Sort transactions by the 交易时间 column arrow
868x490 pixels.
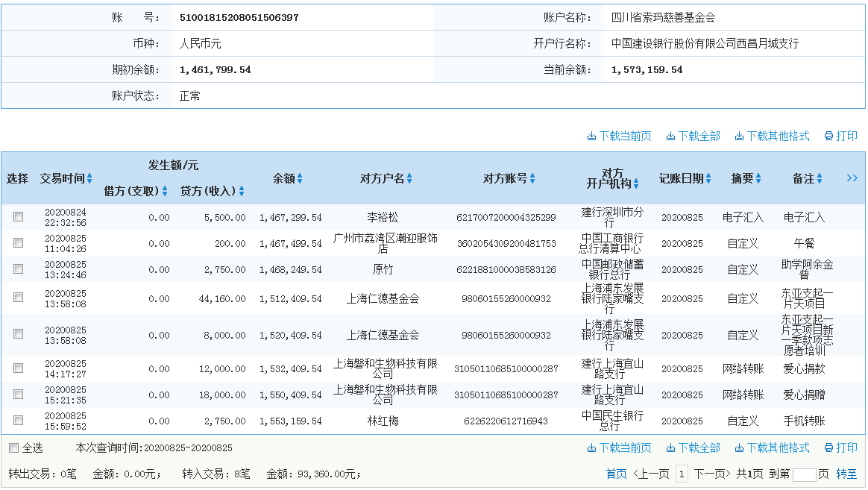pyautogui.click(x=88, y=179)
